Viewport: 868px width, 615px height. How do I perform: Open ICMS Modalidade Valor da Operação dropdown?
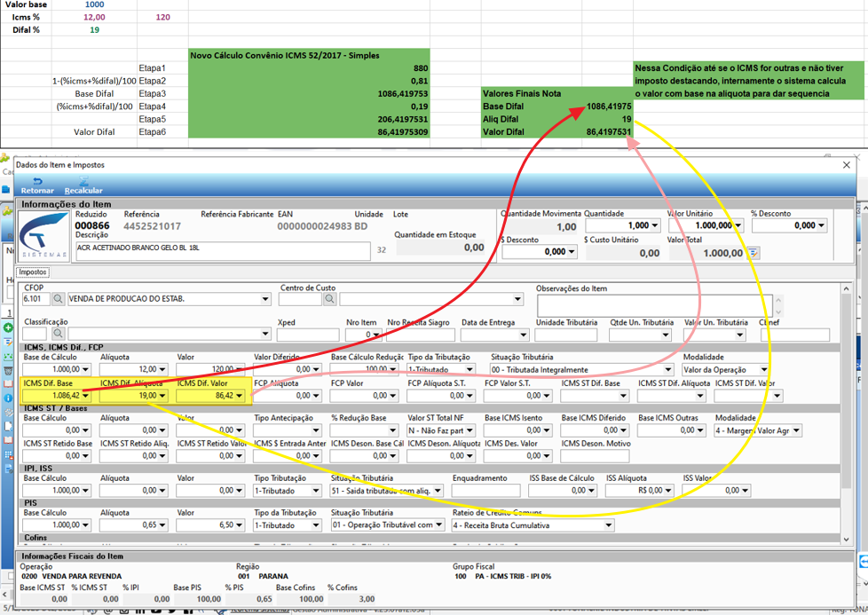point(763,369)
